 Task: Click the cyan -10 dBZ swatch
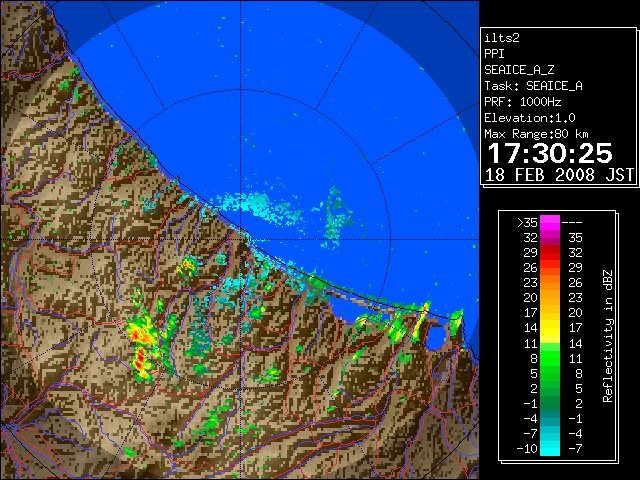click(x=550, y=448)
